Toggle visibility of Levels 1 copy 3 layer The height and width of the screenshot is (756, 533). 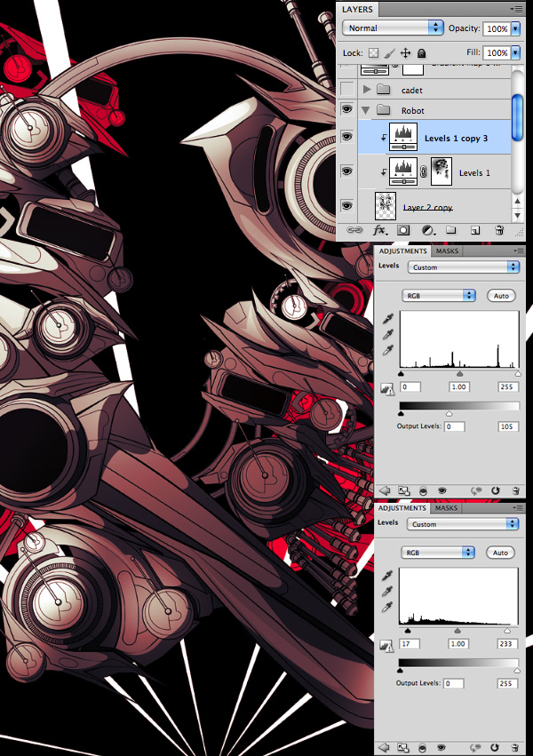pyautogui.click(x=346, y=137)
